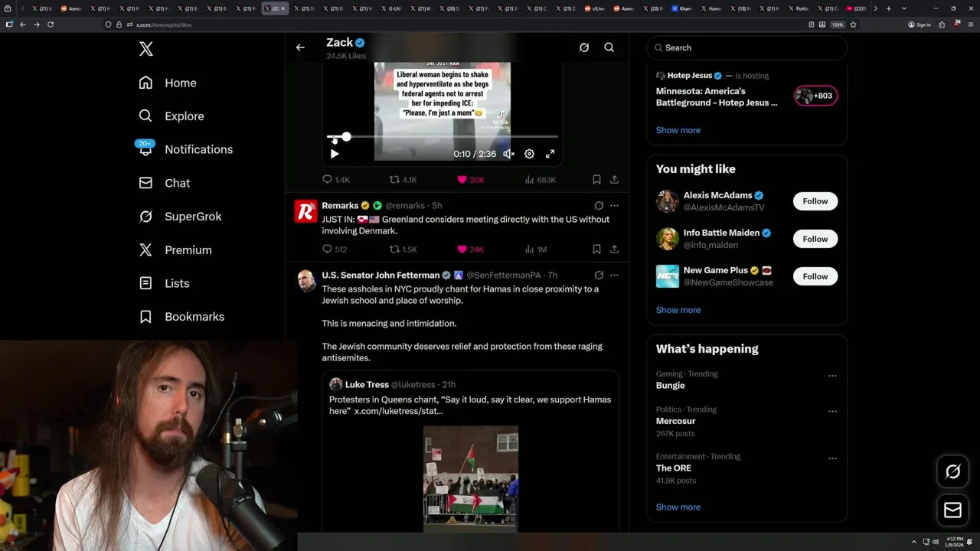
Task: Show more live spaces
Action: point(678,130)
